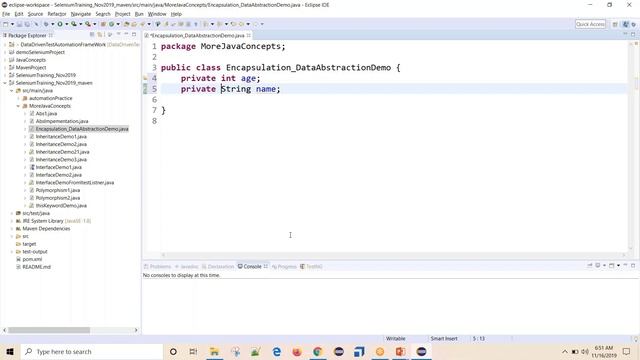Switch to the Problems tab
Viewport: 640px width, 360px height.
158,267
